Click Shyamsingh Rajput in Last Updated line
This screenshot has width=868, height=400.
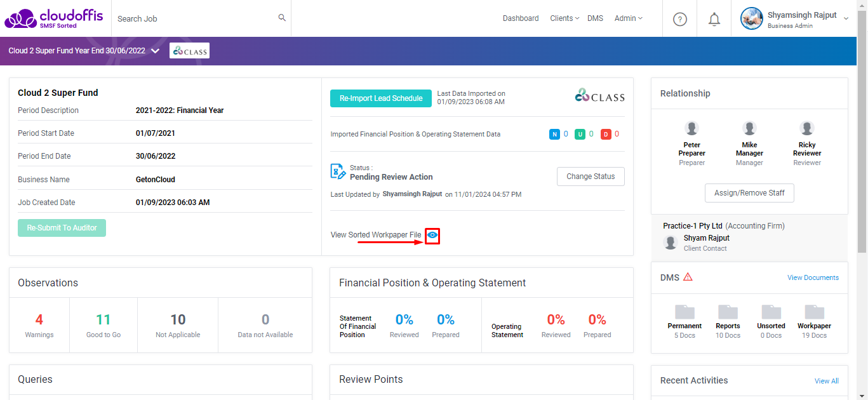click(412, 194)
